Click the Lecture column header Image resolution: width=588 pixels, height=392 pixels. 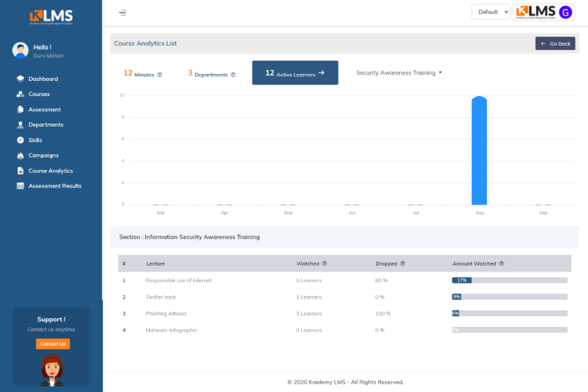pos(156,263)
